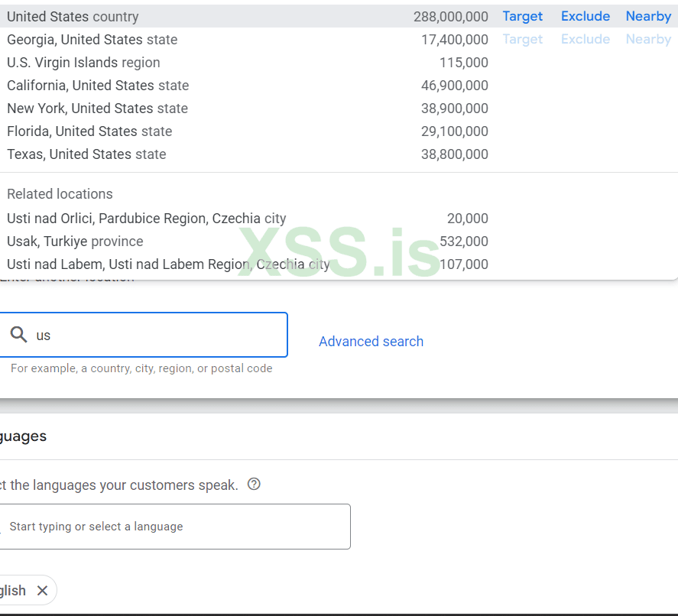
Task: Select Nearby for United States
Action: [647, 16]
